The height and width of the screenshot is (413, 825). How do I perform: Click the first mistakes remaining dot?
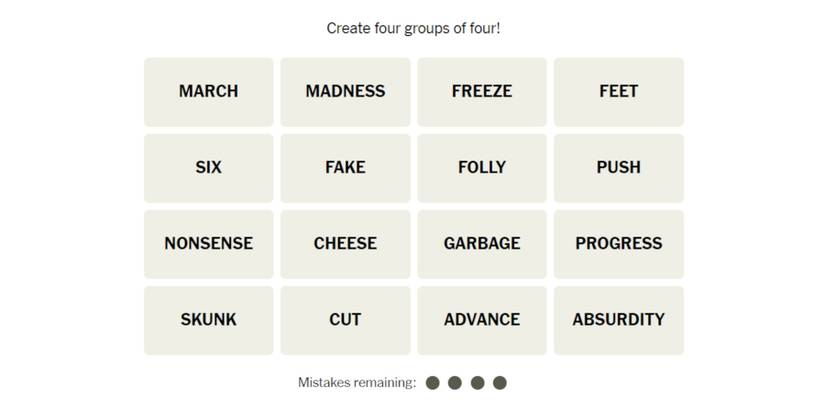pyautogui.click(x=433, y=383)
